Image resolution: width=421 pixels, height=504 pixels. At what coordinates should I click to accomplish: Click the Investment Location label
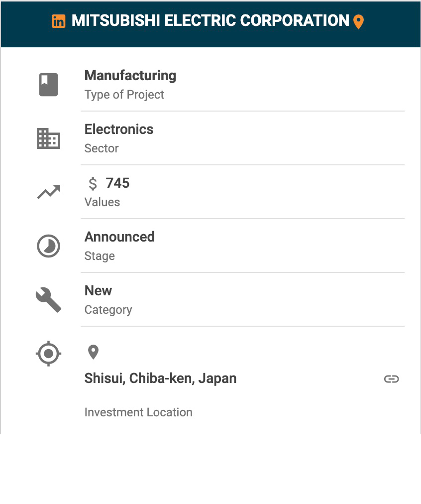[138, 412]
